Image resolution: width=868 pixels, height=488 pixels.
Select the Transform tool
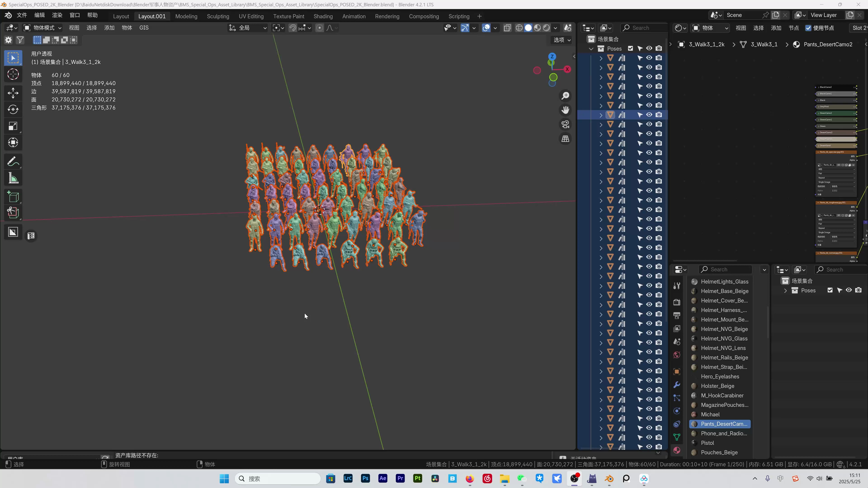(x=13, y=143)
